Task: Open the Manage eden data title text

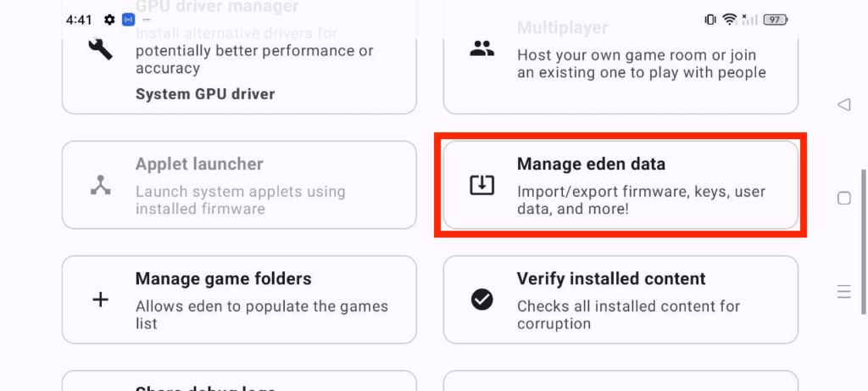Action: [591, 164]
